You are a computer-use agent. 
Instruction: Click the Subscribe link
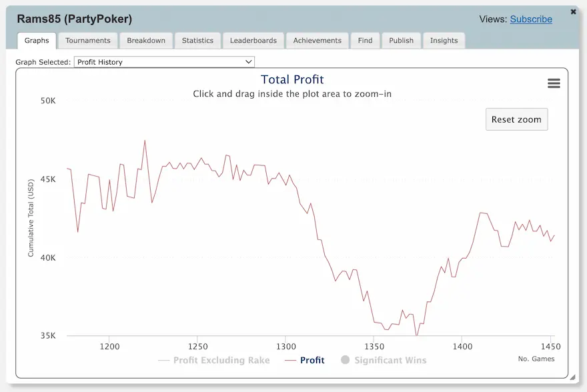tap(531, 19)
